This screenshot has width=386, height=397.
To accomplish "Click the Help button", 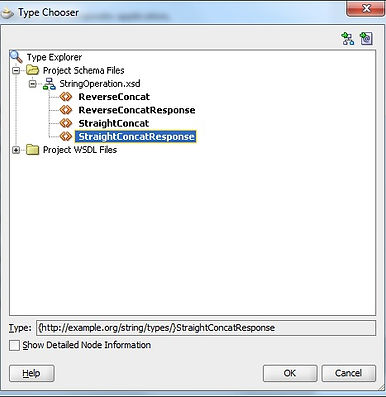I will pyautogui.click(x=32, y=373).
